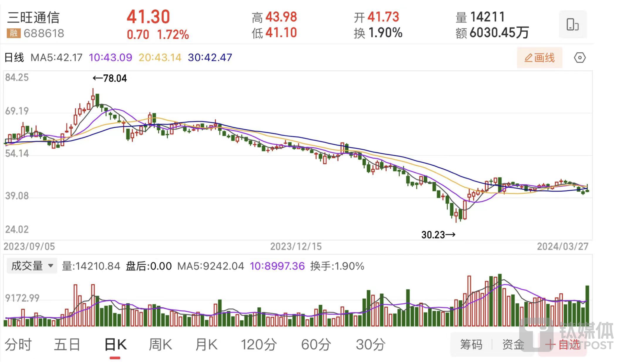
Task: Tap the 融 margin trading badge
Action: point(13,33)
